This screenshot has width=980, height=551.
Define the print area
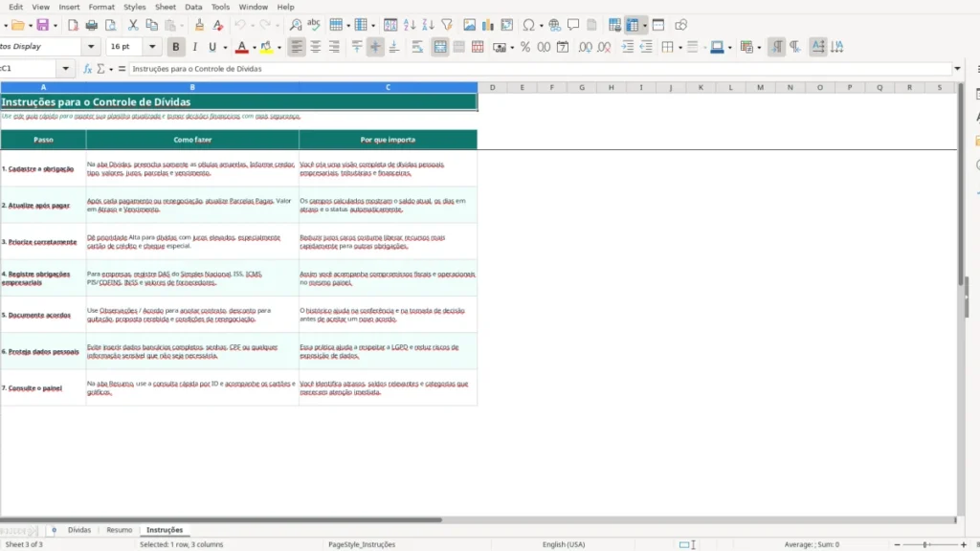coord(615,25)
